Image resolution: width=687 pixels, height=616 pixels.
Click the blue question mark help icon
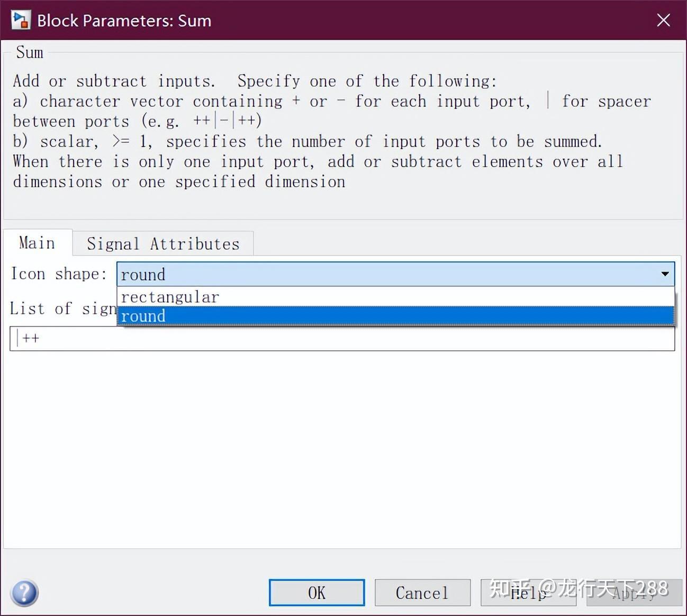[24, 593]
